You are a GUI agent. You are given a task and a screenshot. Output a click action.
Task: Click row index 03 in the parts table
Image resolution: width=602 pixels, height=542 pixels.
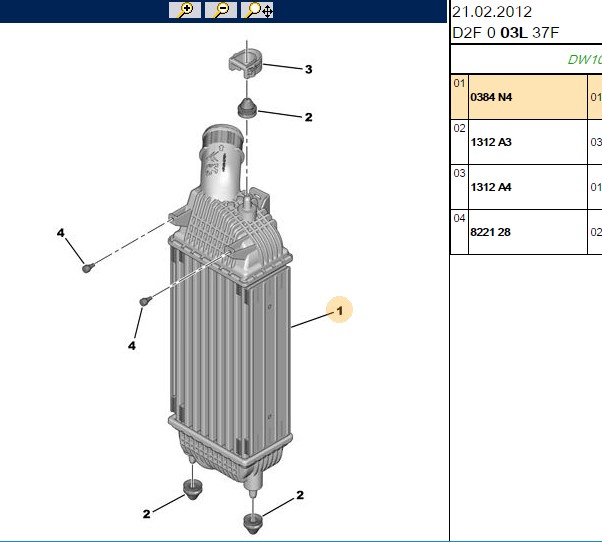coord(459,173)
